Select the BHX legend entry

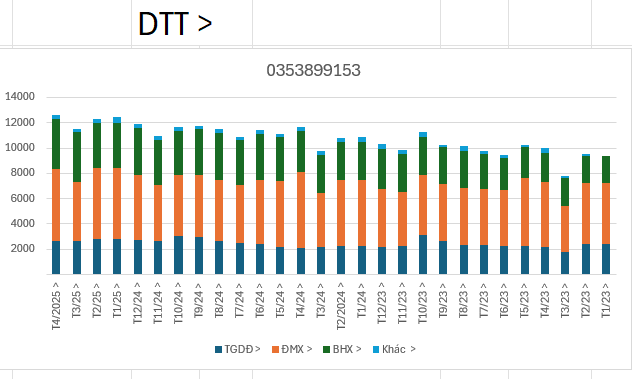point(342,349)
